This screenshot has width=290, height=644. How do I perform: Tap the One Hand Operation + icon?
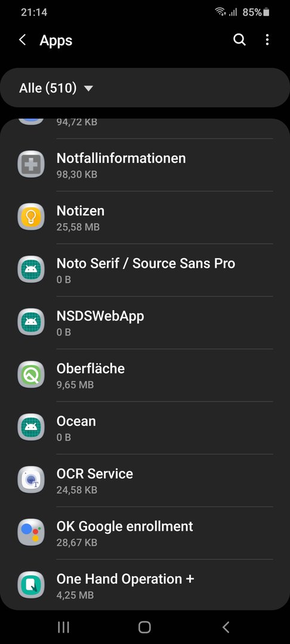[x=31, y=585]
